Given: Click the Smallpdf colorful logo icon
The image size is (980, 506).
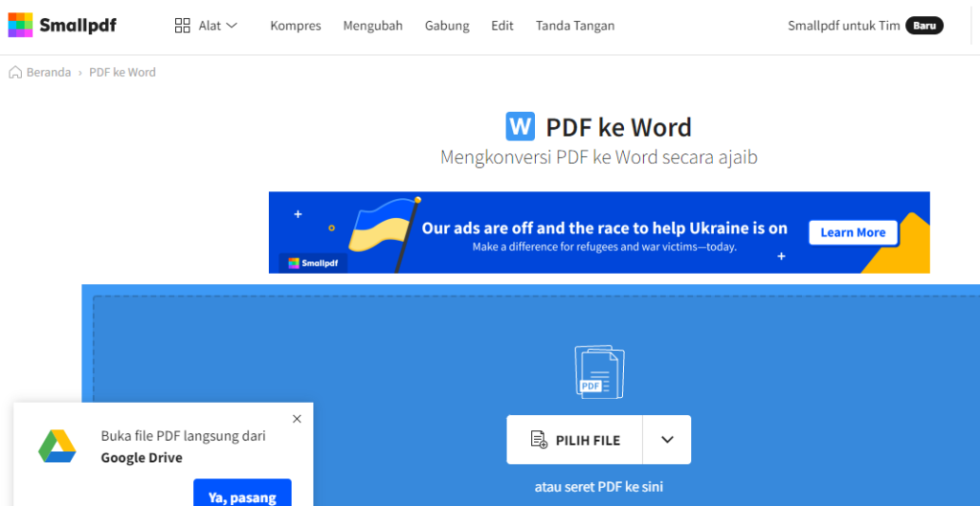Looking at the screenshot, I should 20,25.
